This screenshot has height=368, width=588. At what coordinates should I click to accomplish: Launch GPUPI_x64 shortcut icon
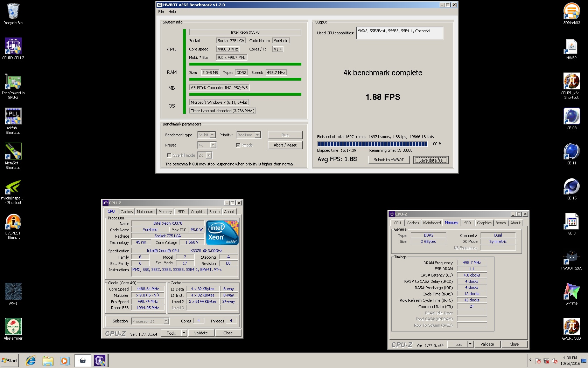[x=572, y=86]
